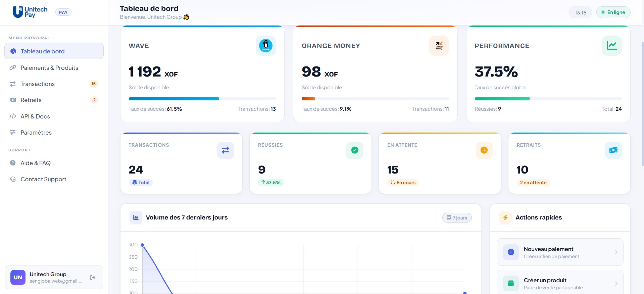Image resolution: width=644 pixels, height=294 pixels.
Task: Click the Orange Money balance 98 XOF
Action: click(320, 72)
